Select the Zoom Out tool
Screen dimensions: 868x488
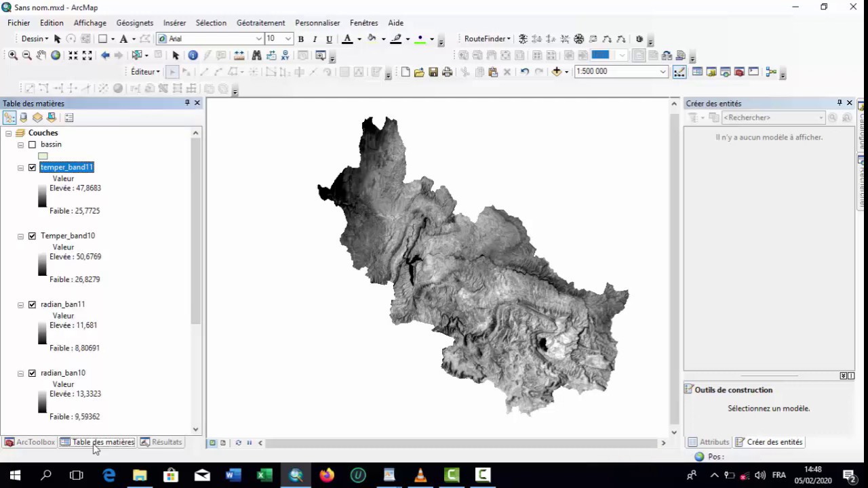click(26, 56)
